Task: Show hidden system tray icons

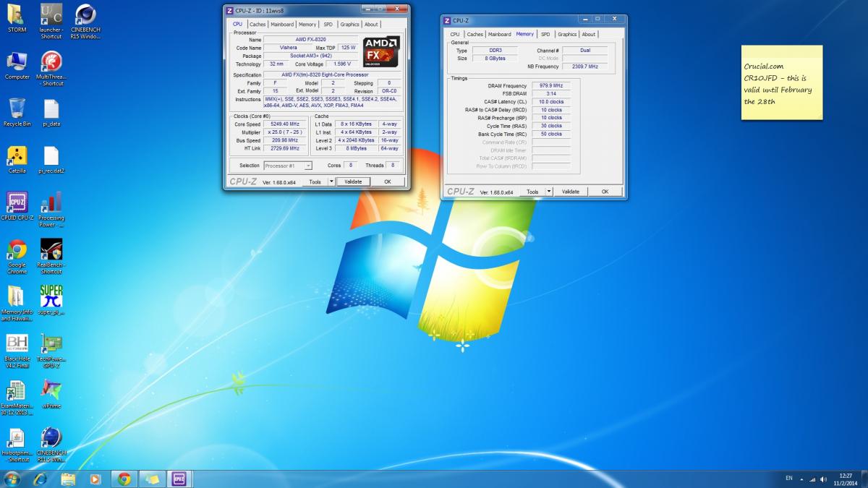Action: pyautogui.click(x=801, y=479)
